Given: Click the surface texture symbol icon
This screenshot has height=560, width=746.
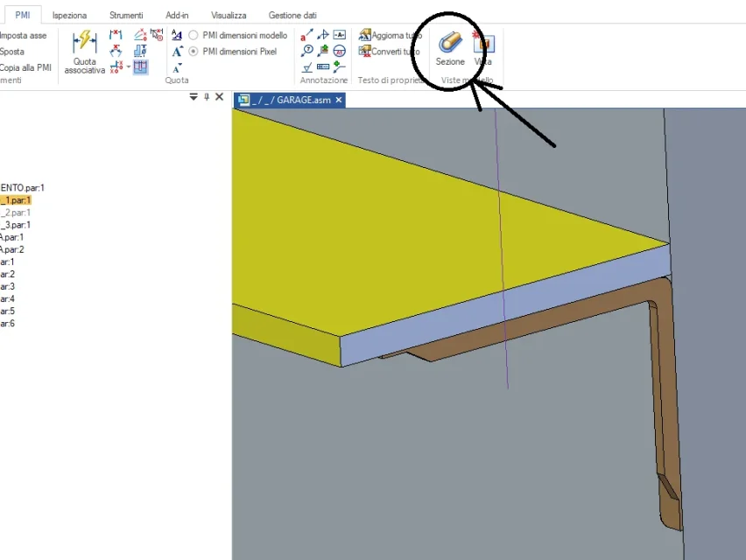Looking at the screenshot, I should [307, 66].
